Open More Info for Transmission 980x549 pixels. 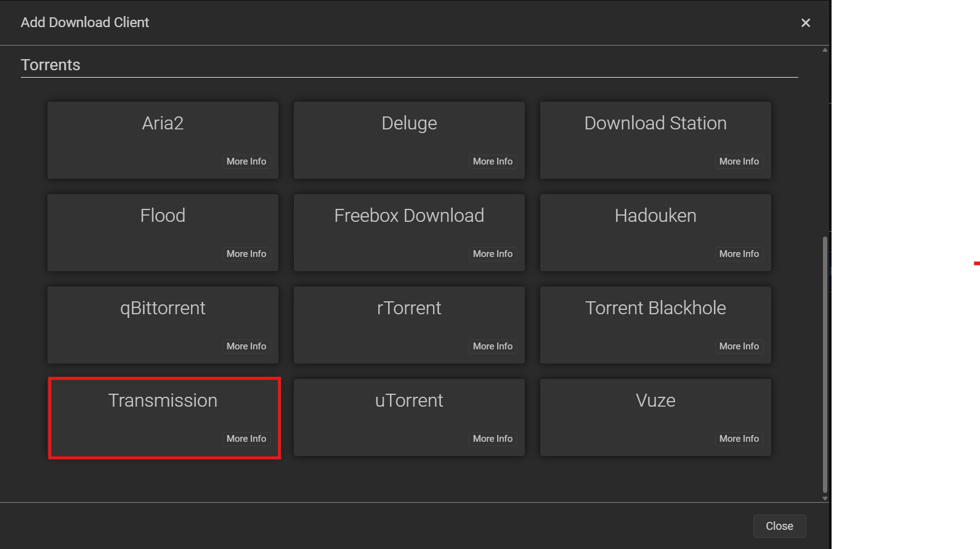(x=246, y=439)
